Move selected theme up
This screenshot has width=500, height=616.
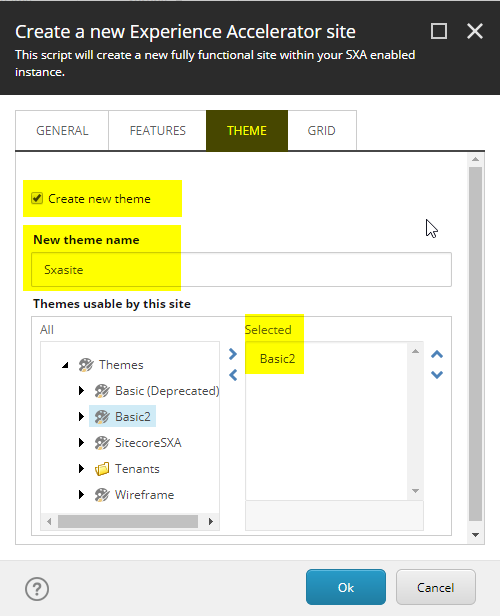pos(437,354)
